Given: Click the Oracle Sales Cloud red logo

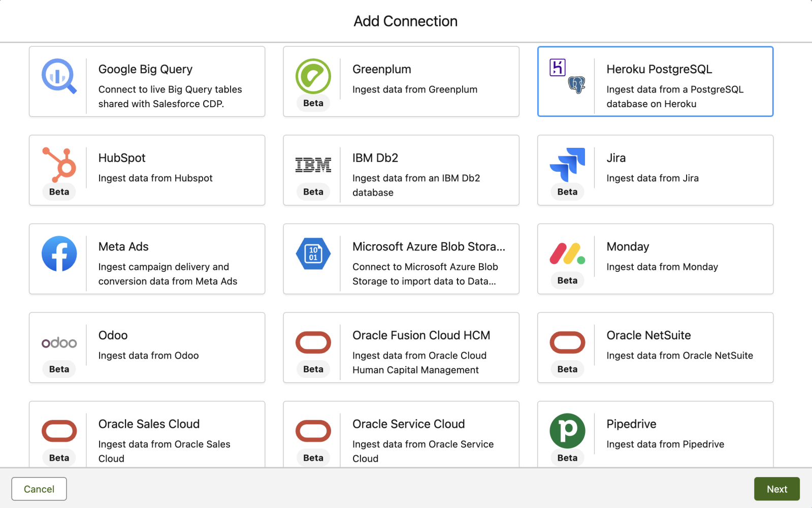Looking at the screenshot, I should click(x=59, y=431).
